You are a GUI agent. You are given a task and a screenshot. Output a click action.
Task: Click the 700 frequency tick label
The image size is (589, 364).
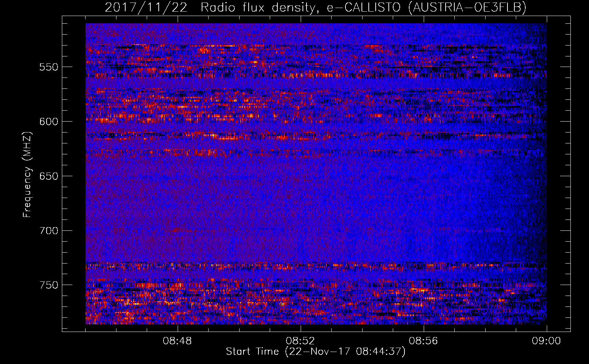tap(49, 231)
